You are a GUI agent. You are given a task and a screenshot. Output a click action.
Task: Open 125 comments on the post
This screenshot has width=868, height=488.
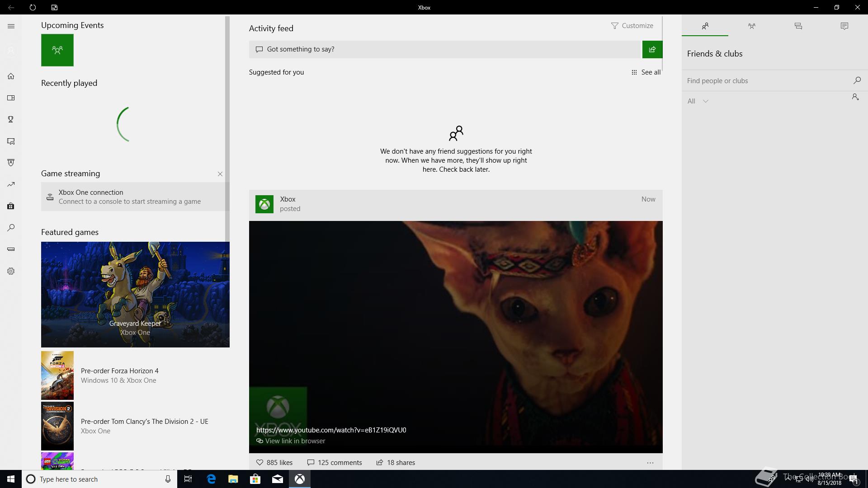335,463
